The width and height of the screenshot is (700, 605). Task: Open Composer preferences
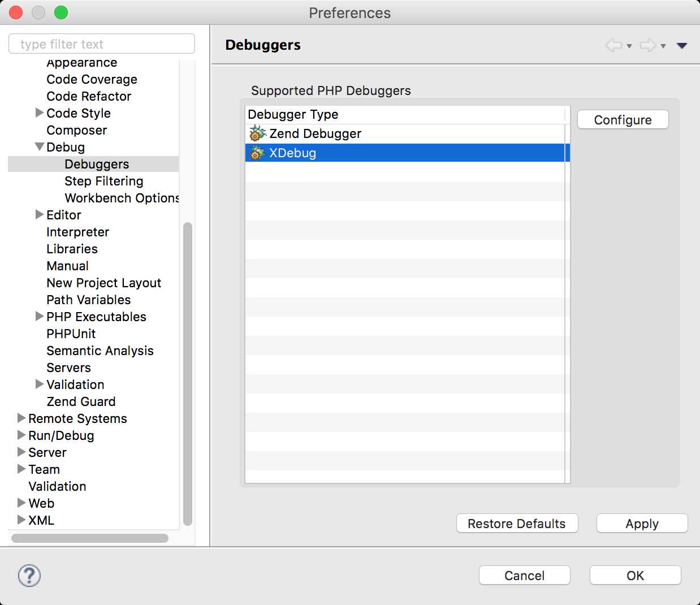76,130
